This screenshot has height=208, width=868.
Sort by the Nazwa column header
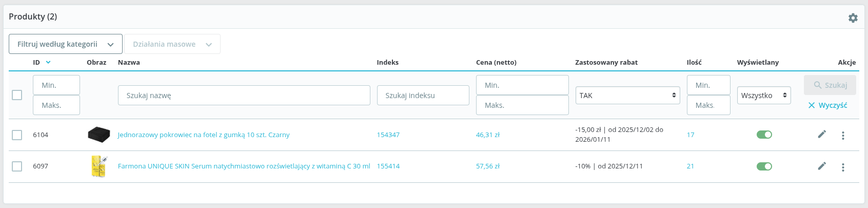(x=129, y=62)
